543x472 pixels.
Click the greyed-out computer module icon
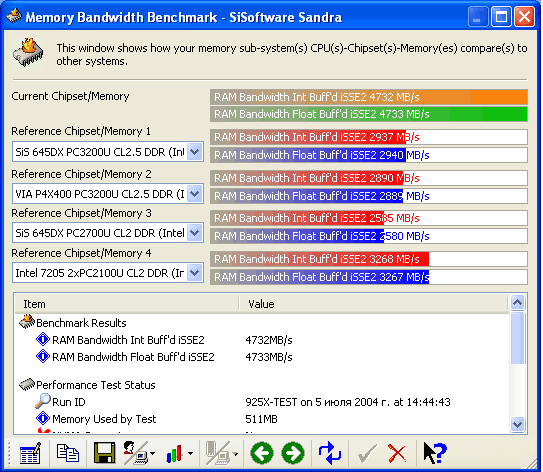coord(218,453)
